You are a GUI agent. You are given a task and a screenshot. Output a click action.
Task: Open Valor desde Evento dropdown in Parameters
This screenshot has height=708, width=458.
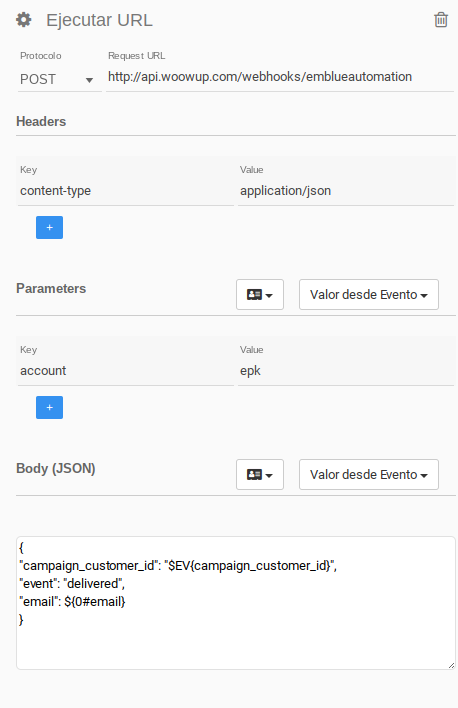[x=369, y=295]
